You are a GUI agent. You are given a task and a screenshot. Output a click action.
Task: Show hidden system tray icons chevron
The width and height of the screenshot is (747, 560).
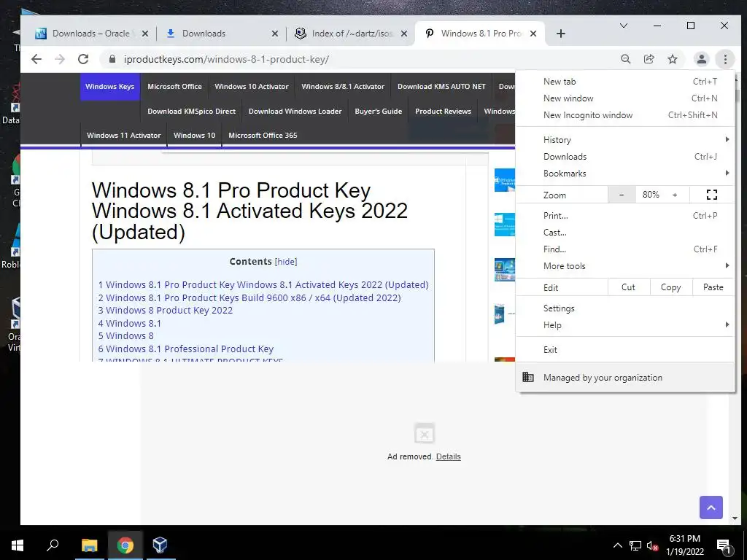coord(617,545)
